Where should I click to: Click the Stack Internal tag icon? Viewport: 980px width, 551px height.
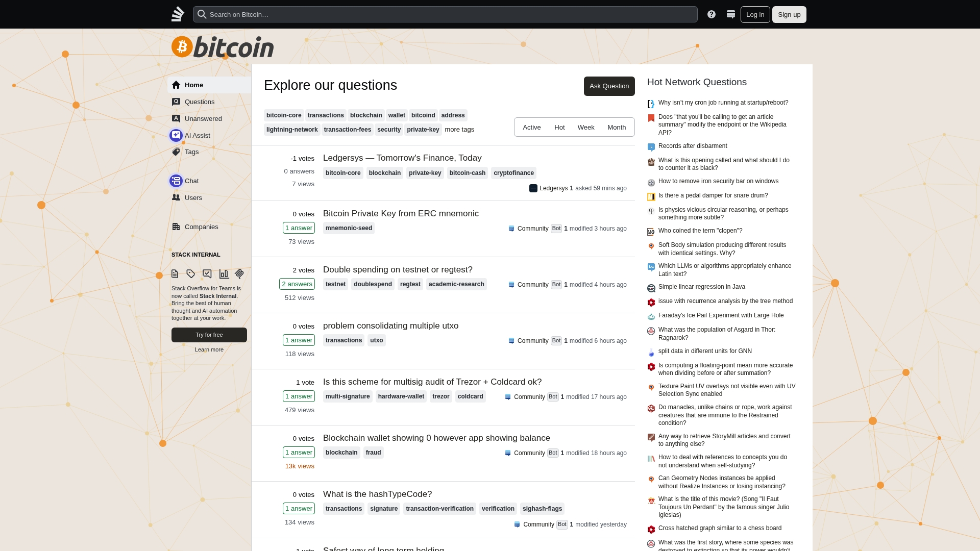coord(191,274)
